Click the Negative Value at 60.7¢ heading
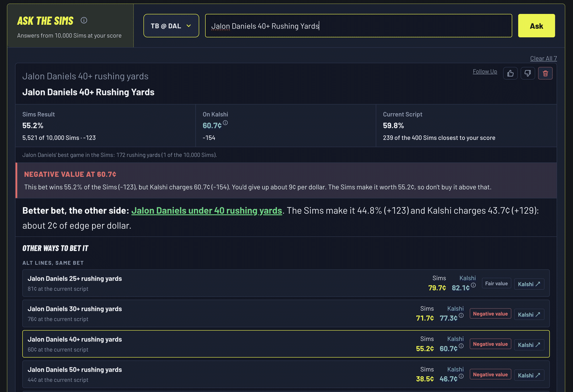Image resolution: width=573 pixels, height=392 pixels. coord(70,174)
